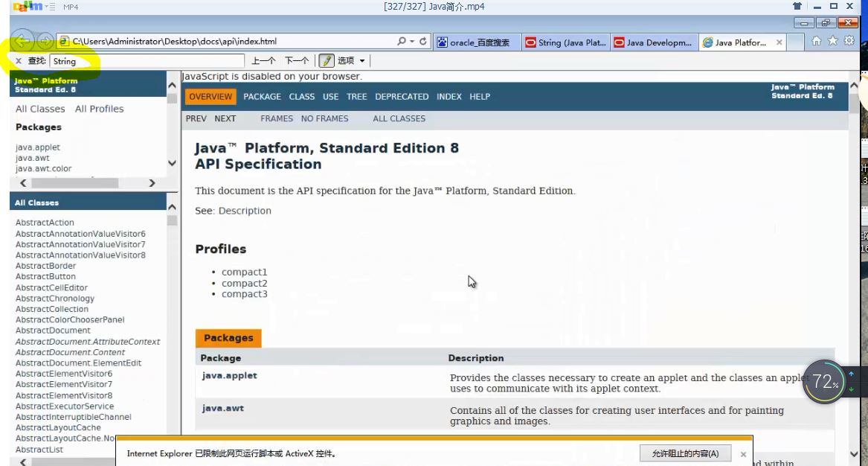
Task: Click the Refresh page icon
Action: tap(423, 41)
